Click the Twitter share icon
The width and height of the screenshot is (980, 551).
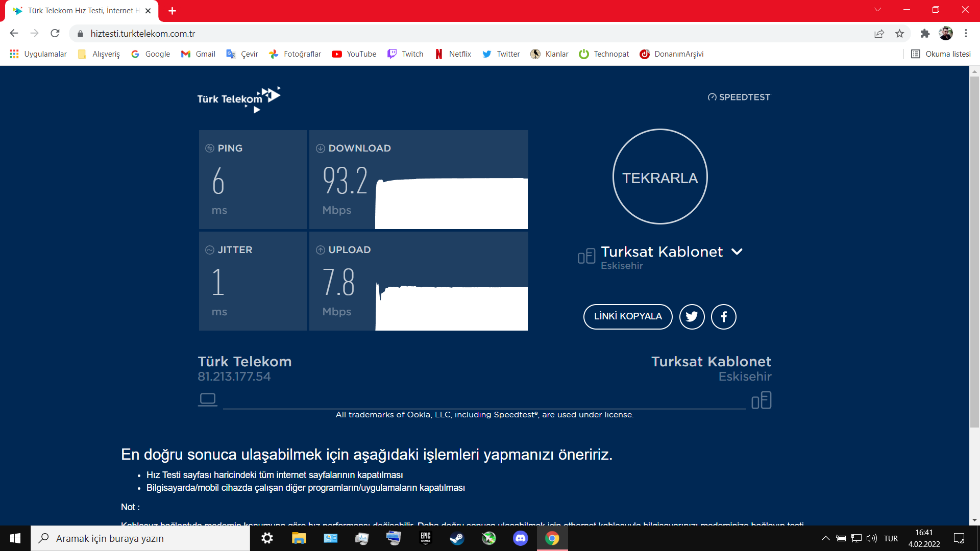pos(692,317)
